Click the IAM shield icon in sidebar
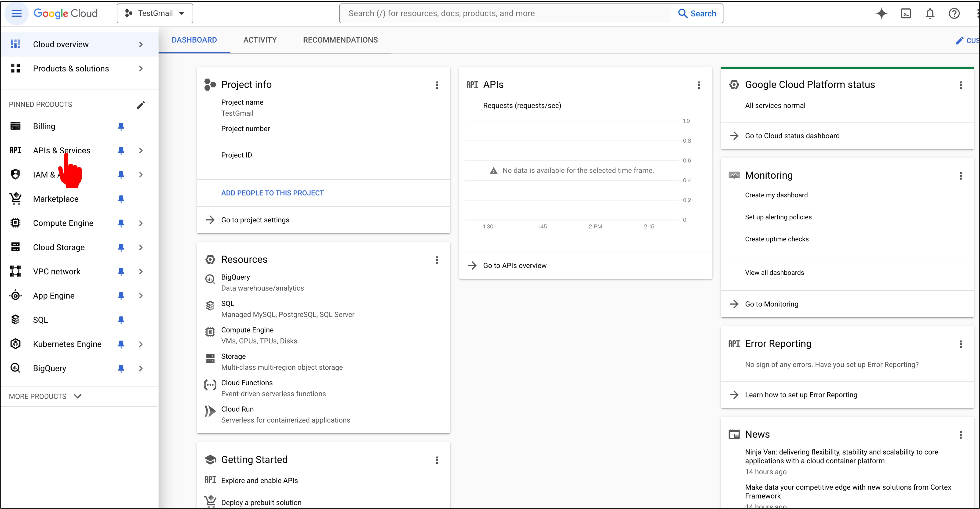980x509 pixels. [15, 174]
